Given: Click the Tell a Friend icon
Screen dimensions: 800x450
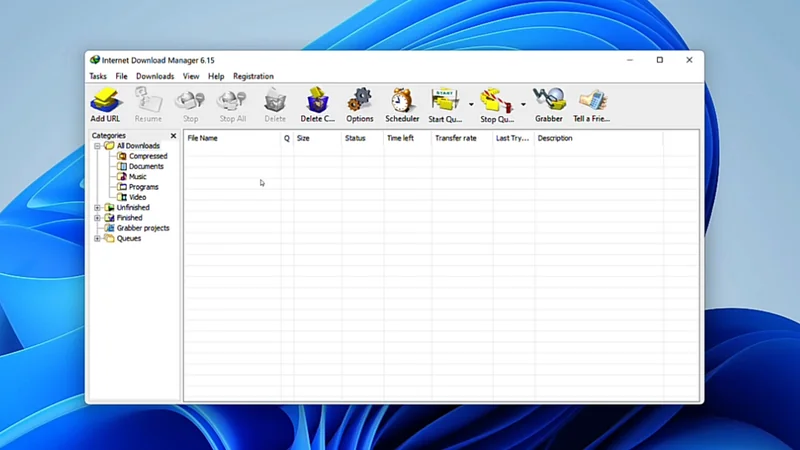Looking at the screenshot, I should pyautogui.click(x=591, y=101).
